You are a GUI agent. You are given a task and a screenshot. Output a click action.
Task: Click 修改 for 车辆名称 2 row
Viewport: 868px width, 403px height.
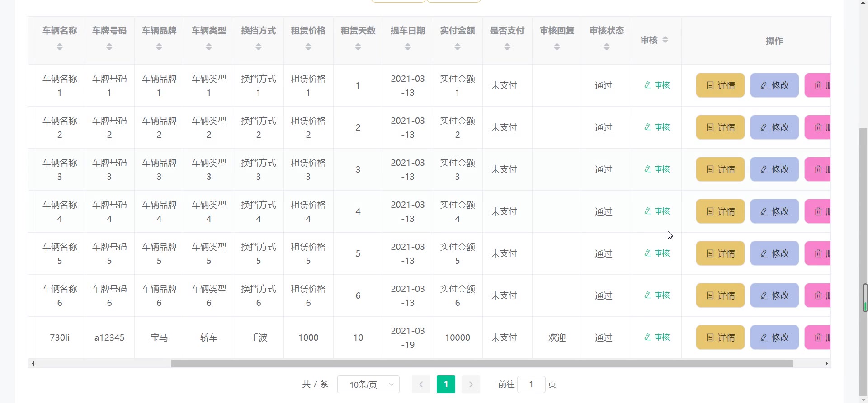pyautogui.click(x=774, y=127)
